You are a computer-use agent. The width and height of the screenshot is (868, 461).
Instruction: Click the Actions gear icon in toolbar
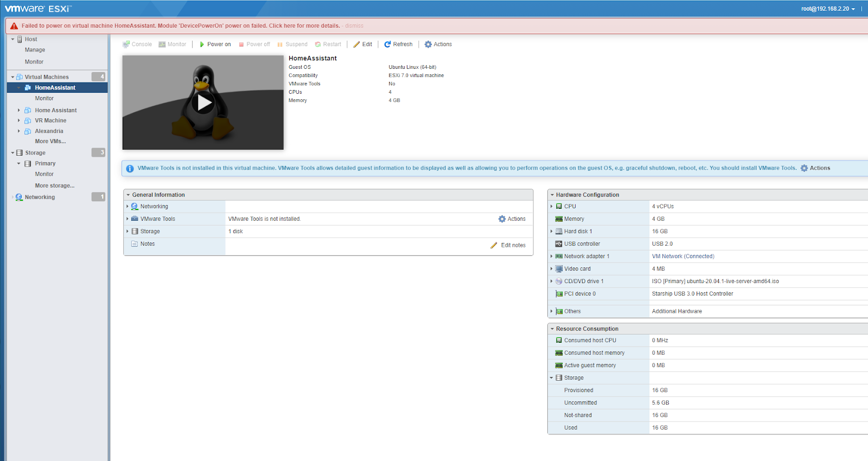(x=428, y=44)
